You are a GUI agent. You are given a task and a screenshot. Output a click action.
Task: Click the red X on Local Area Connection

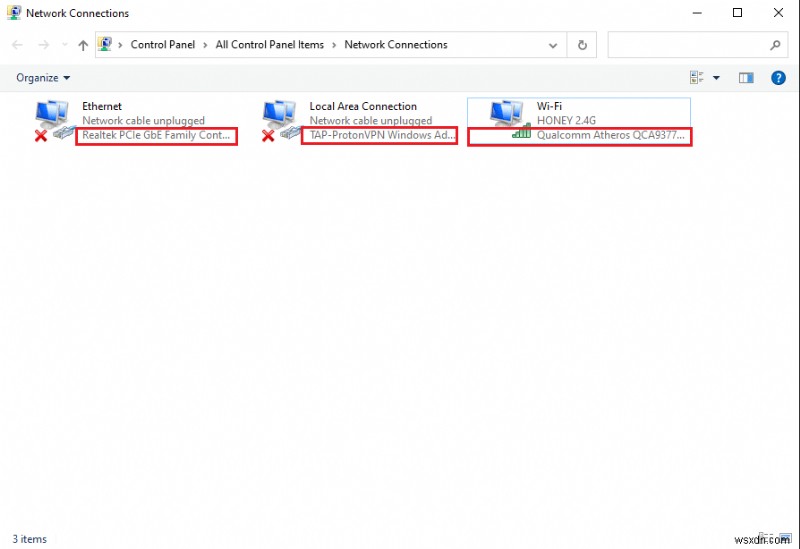(x=268, y=136)
